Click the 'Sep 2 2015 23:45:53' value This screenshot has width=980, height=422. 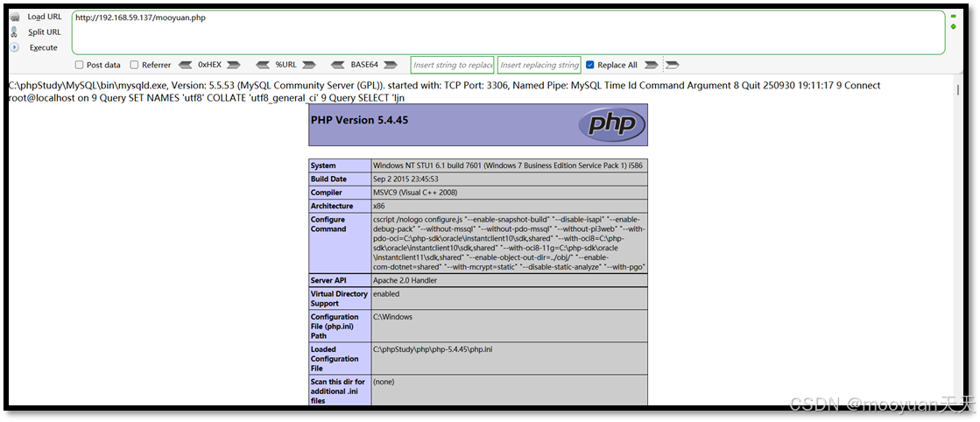pos(405,179)
